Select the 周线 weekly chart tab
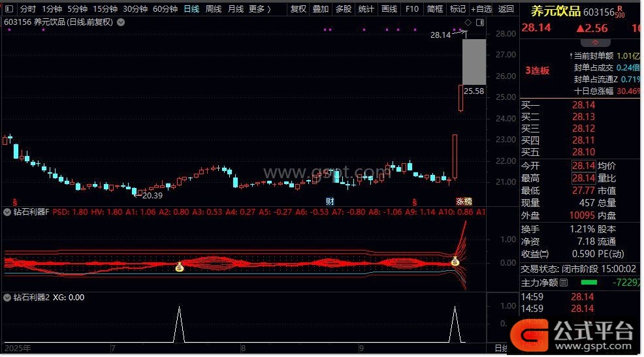This screenshot has width=644, height=357. click(214, 8)
